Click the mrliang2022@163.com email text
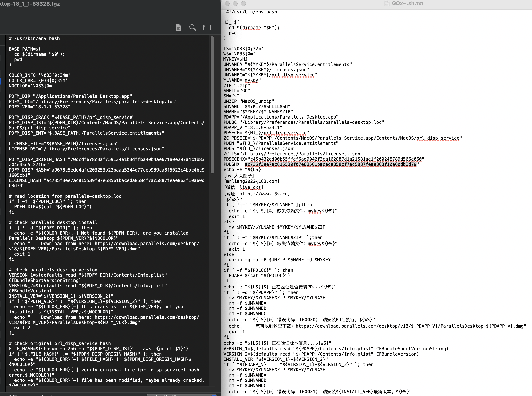 [252, 181]
